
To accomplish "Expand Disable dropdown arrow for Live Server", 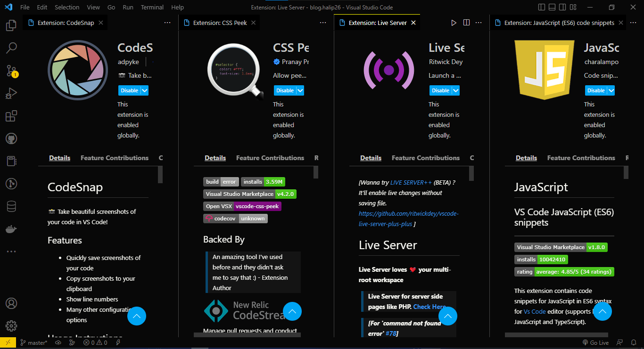I will pos(456,90).
